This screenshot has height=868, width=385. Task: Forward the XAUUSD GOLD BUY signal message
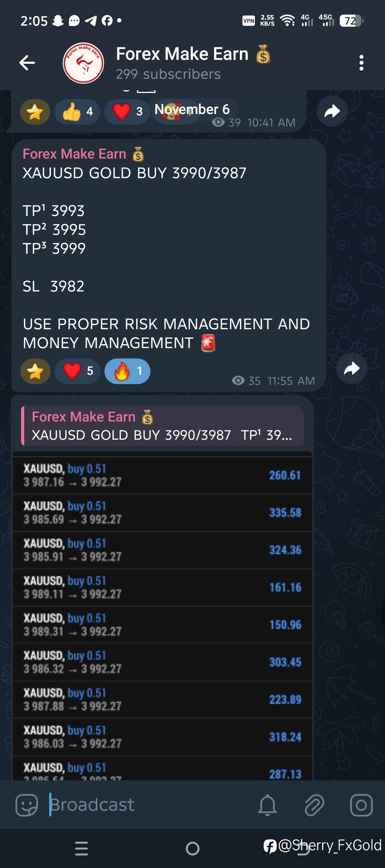[351, 368]
